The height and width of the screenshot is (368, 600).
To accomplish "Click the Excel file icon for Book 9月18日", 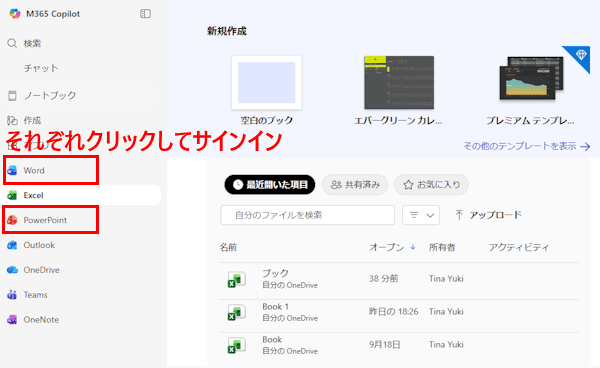I will pyautogui.click(x=236, y=345).
